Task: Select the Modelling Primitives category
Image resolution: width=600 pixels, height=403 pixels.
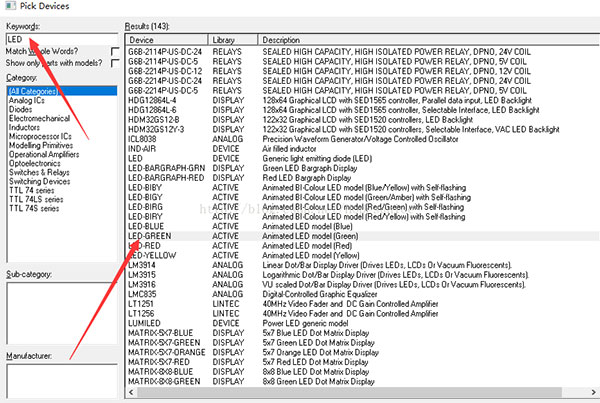Action: pyautogui.click(x=41, y=145)
